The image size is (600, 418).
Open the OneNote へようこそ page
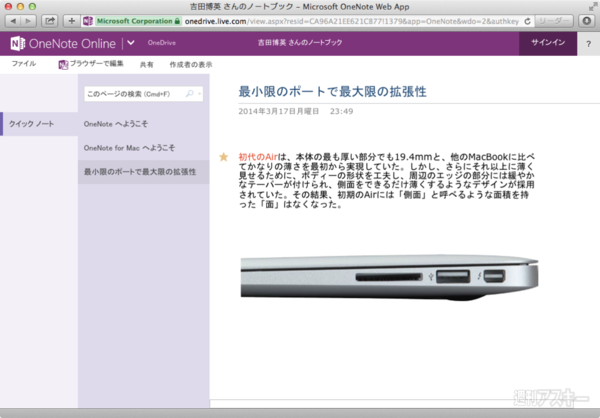143,124
